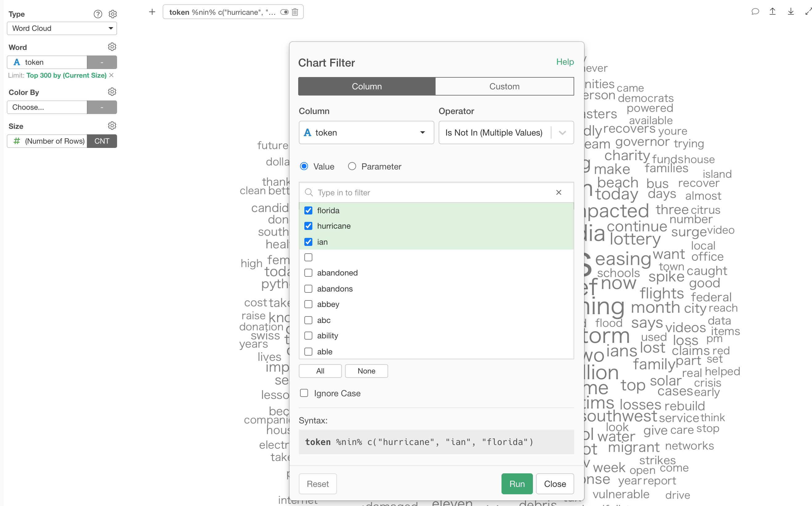The height and width of the screenshot is (506, 812).
Task: Open the comment bubble icon
Action: (x=755, y=12)
